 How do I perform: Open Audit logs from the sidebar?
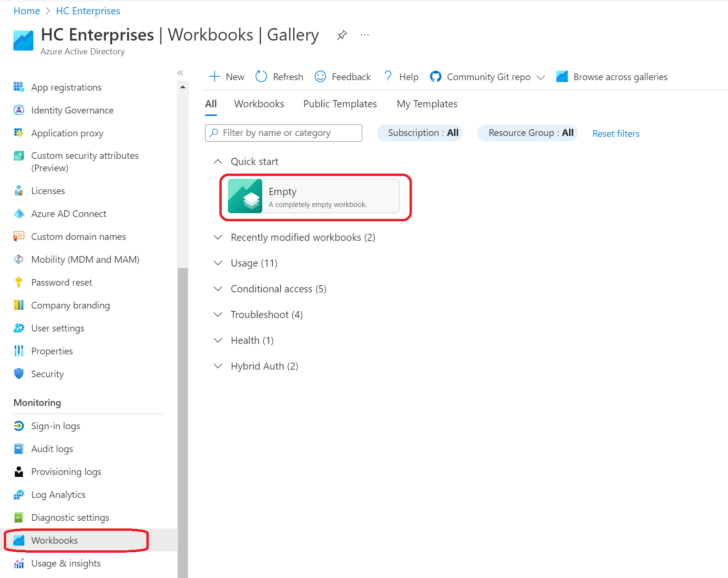point(52,449)
